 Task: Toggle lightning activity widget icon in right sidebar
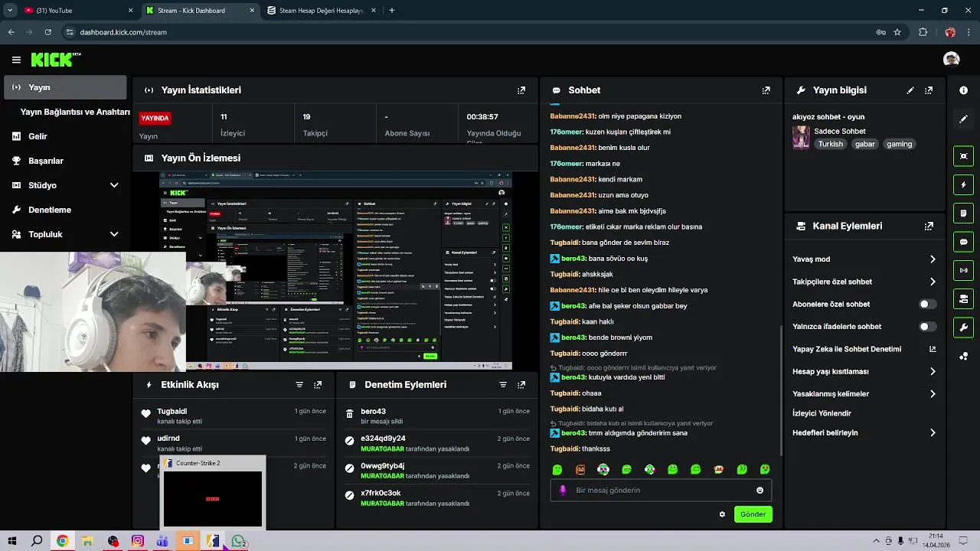coord(963,184)
